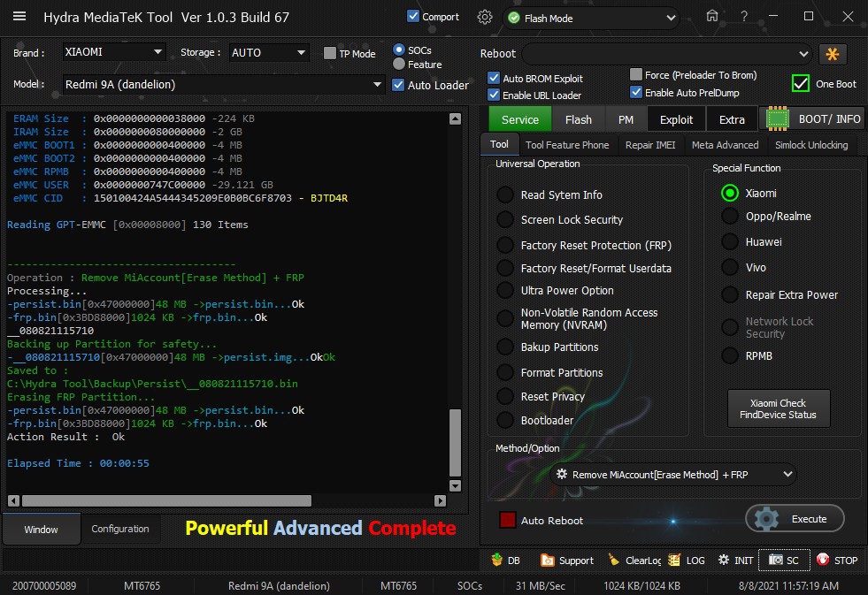Image resolution: width=868 pixels, height=595 pixels.
Task: Enable Force (Preloader To Brom) checkbox
Action: click(636, 74)
